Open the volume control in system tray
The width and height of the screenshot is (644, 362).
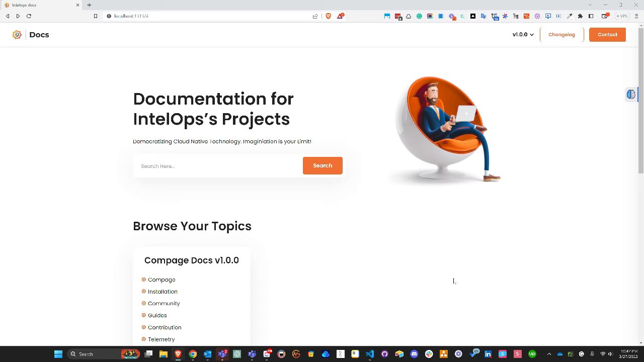(x=610, y=354)
